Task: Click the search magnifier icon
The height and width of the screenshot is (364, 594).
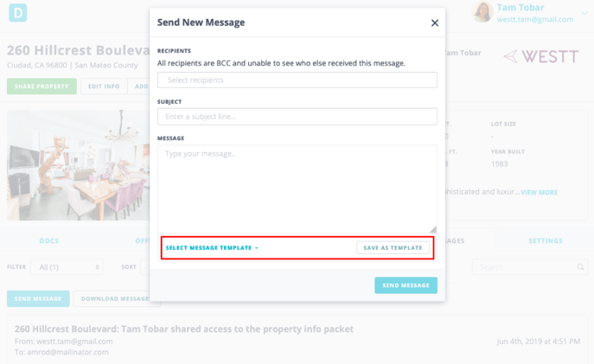Action: tap(580, 267)
